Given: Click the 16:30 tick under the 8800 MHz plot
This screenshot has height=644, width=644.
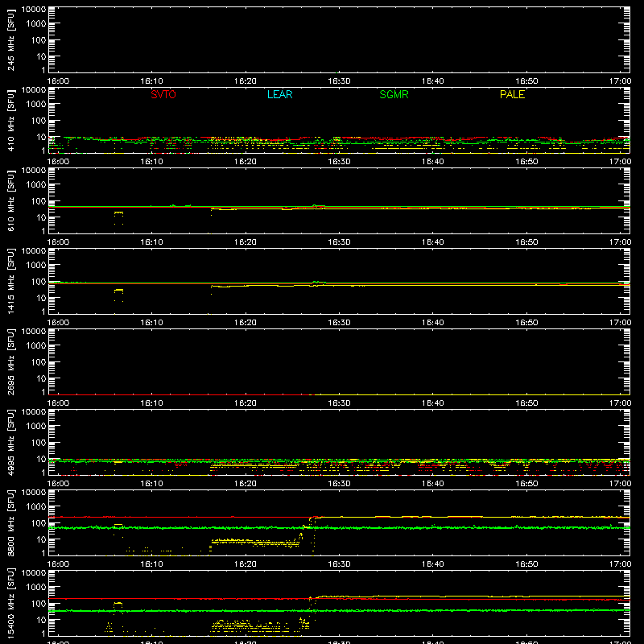Looking at the screenshot, I should (x=339, y=564).
